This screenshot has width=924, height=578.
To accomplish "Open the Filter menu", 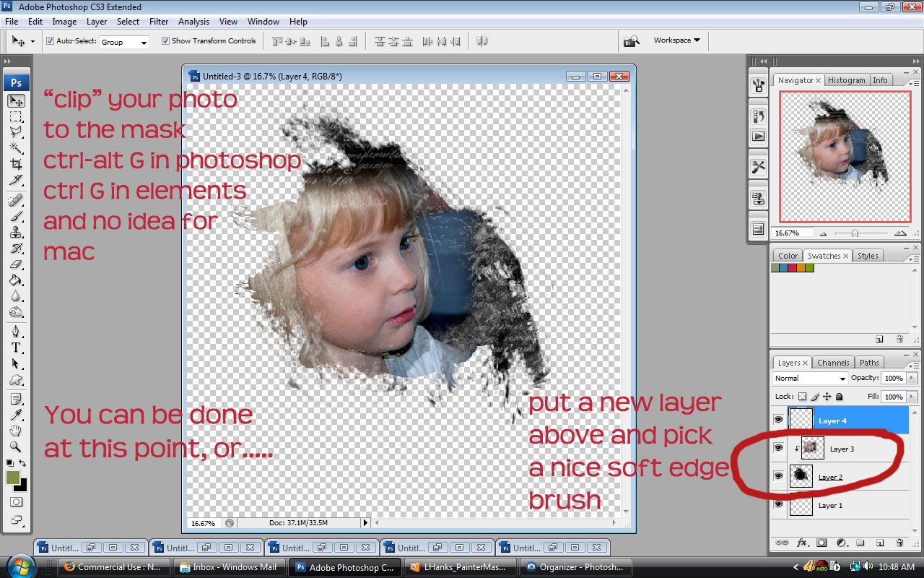I will [159, 22].
